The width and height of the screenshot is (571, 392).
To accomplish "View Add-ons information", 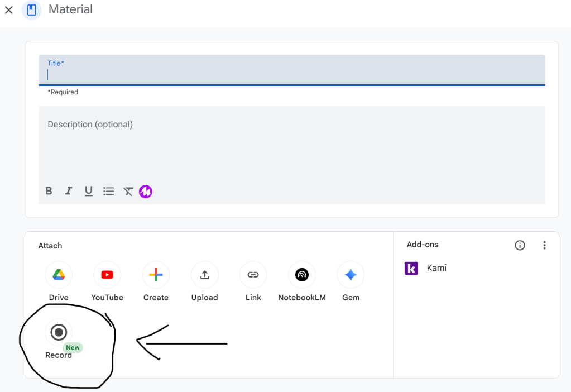I will pos(520,246).
